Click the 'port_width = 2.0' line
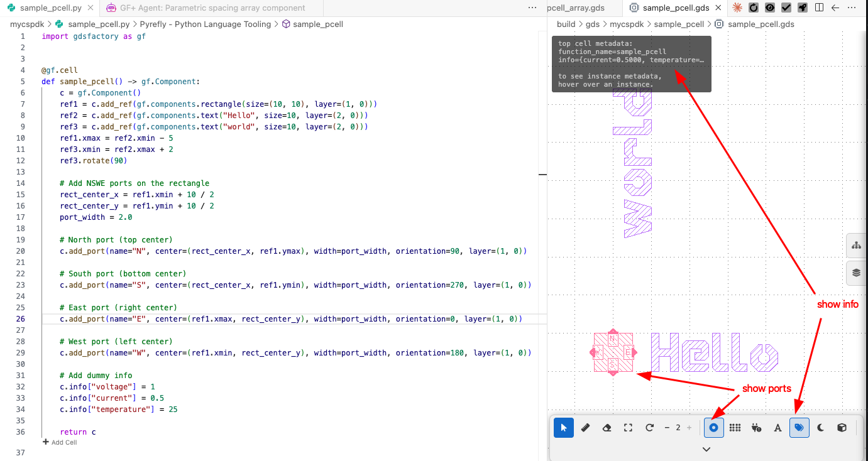Image resolution: width=868 pixels, height=461 pixels. click(96, 217)
